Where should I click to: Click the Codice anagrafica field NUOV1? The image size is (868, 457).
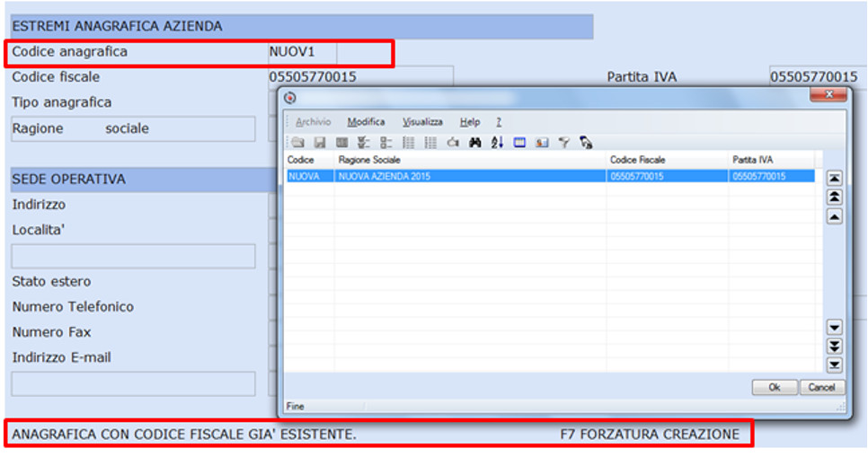(x=302, y=53)
